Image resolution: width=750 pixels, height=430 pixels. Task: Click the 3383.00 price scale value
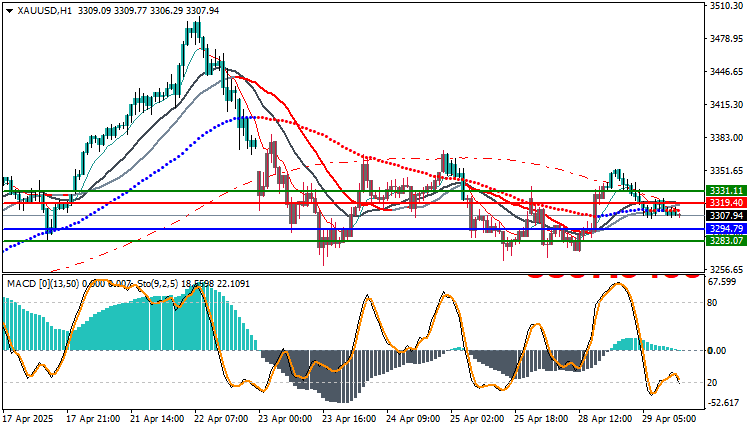(x=727, y=138)
